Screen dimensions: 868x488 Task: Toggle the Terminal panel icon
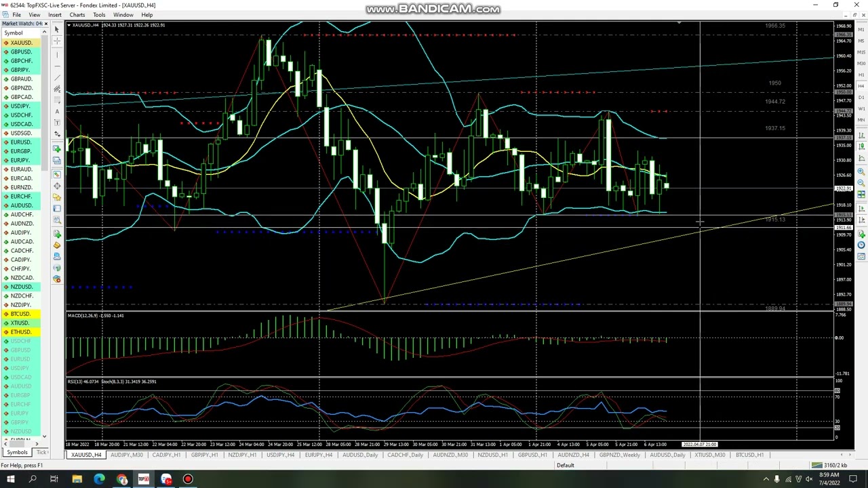coord(57,208)
